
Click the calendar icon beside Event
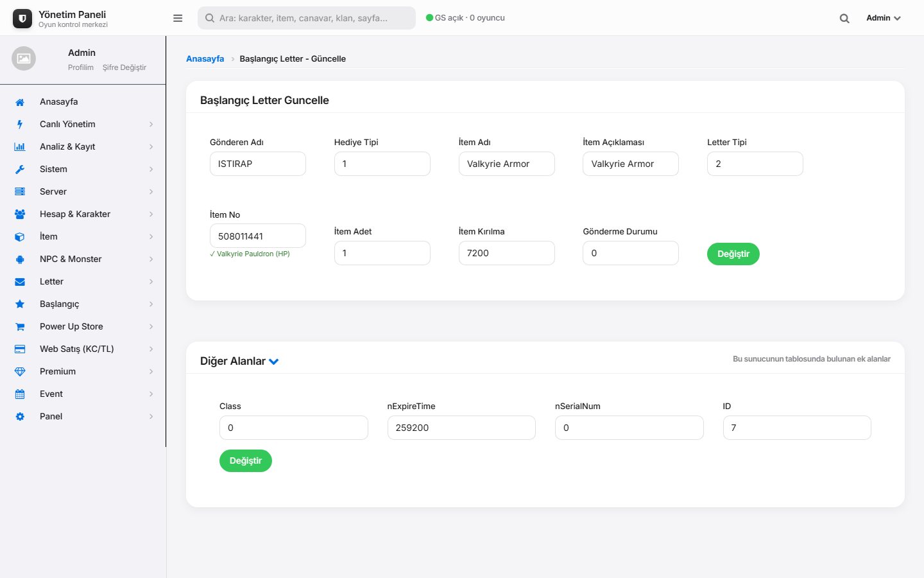[20, 394]
